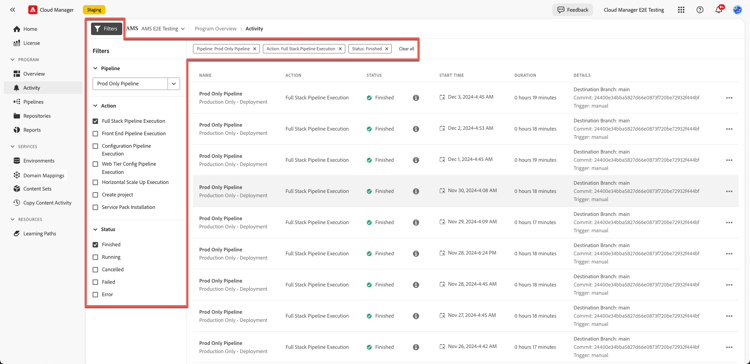Check the Create project checkbox

point(95,195)
